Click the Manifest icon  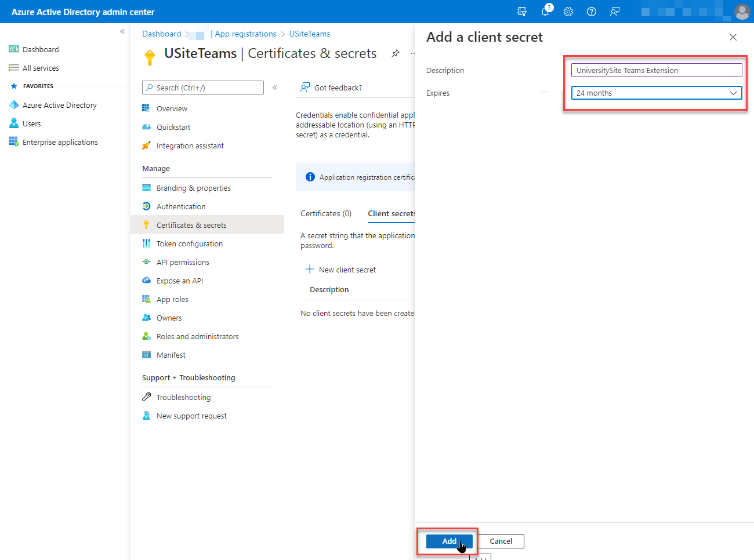146,355
